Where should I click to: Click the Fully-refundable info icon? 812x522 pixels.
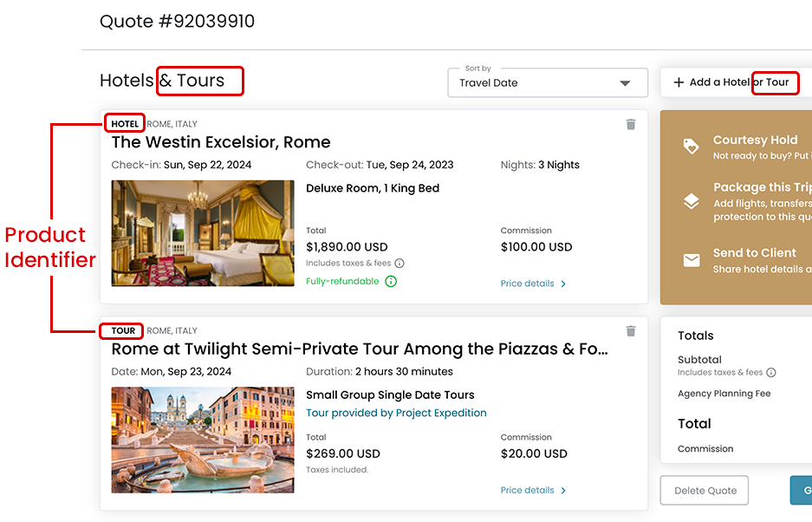(391, 282)
